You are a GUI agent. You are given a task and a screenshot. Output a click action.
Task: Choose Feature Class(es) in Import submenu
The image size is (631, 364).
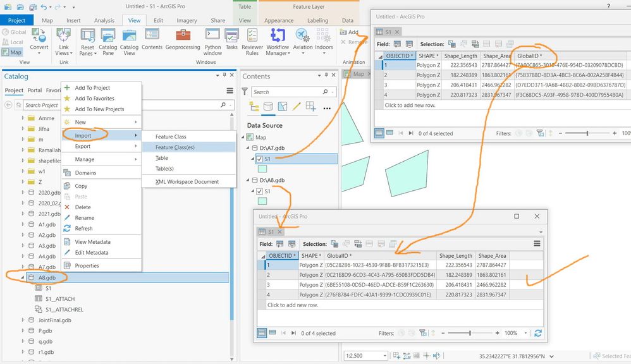tap(189, 147)
